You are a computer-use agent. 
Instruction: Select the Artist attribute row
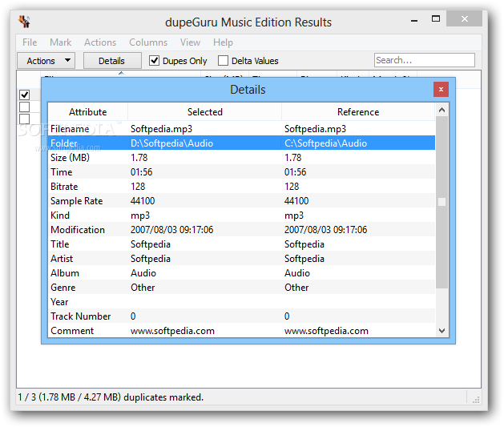click(242, 259)
